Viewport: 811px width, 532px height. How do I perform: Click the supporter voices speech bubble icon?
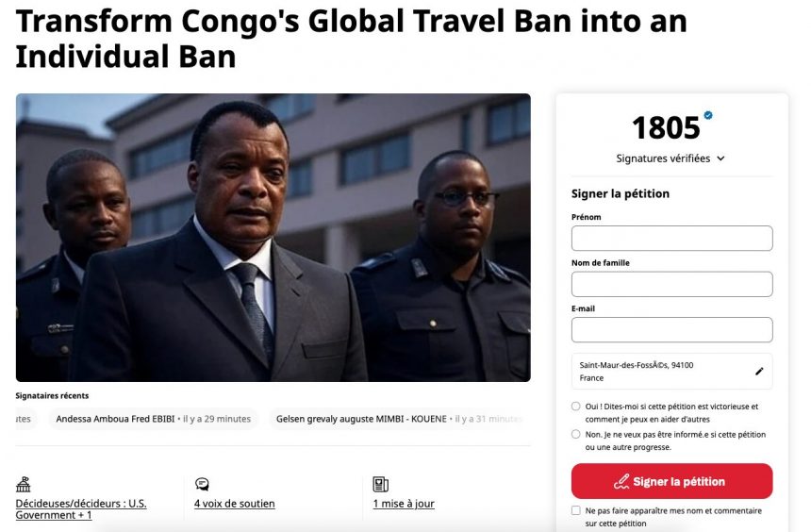[x=202, y=485]
